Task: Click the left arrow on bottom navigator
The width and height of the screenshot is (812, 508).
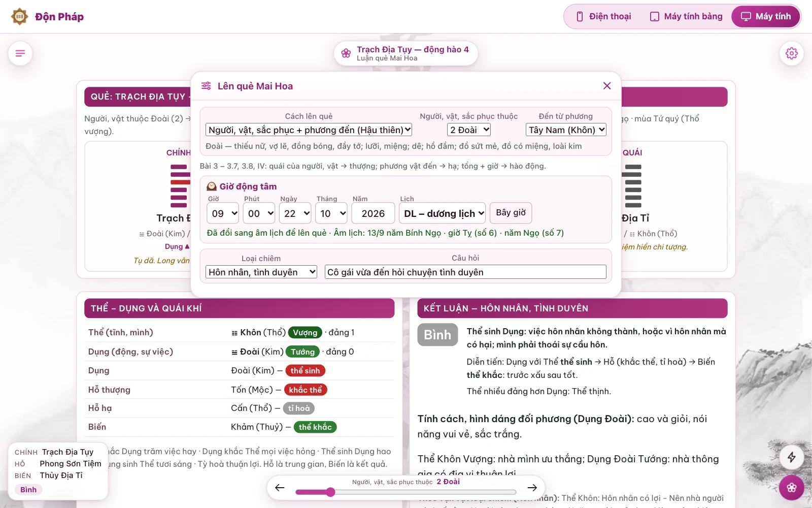Action: coord(280,488)
